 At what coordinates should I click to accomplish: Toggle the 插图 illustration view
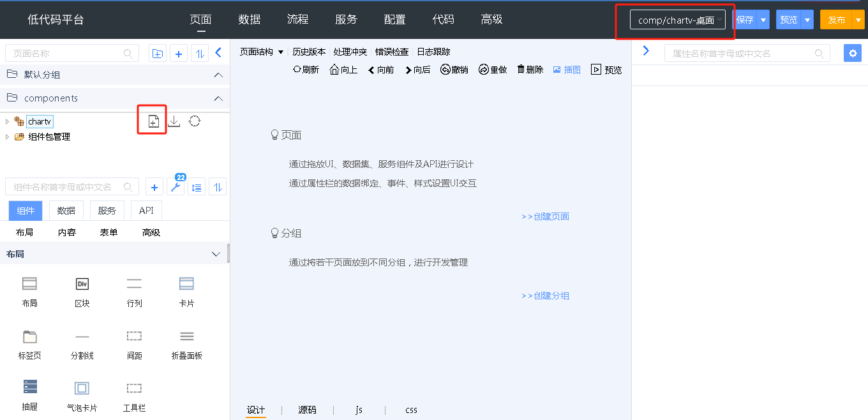point(566,70)
